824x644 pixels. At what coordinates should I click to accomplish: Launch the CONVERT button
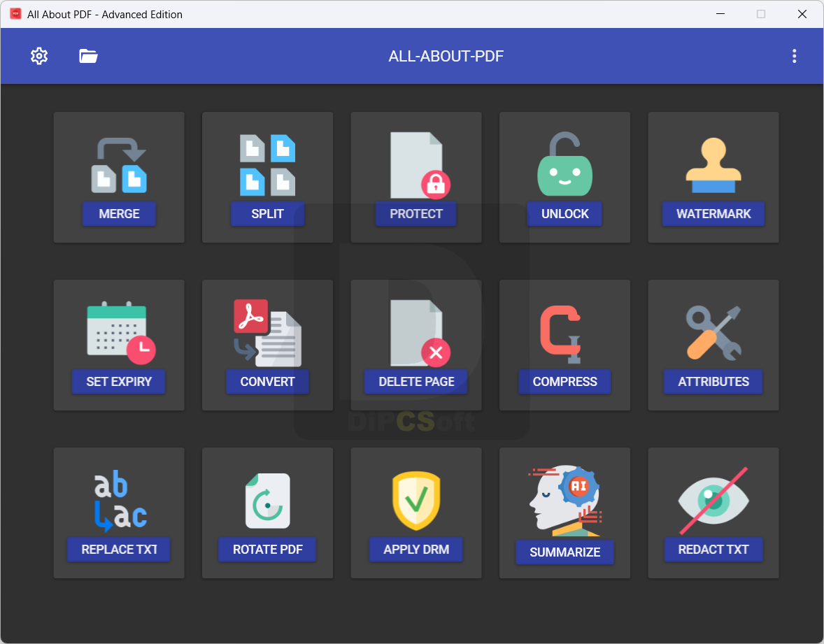pyautogui.click(x=267, y=382)
